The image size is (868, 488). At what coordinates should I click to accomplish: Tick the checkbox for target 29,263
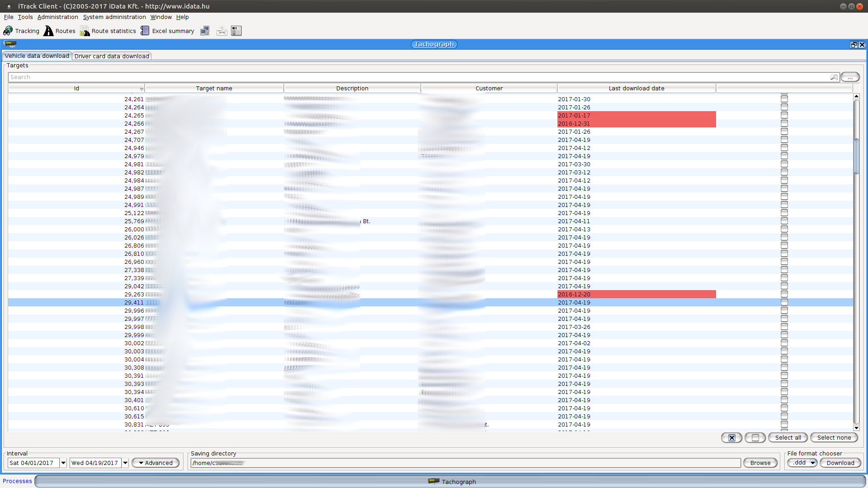pos(784,295)
